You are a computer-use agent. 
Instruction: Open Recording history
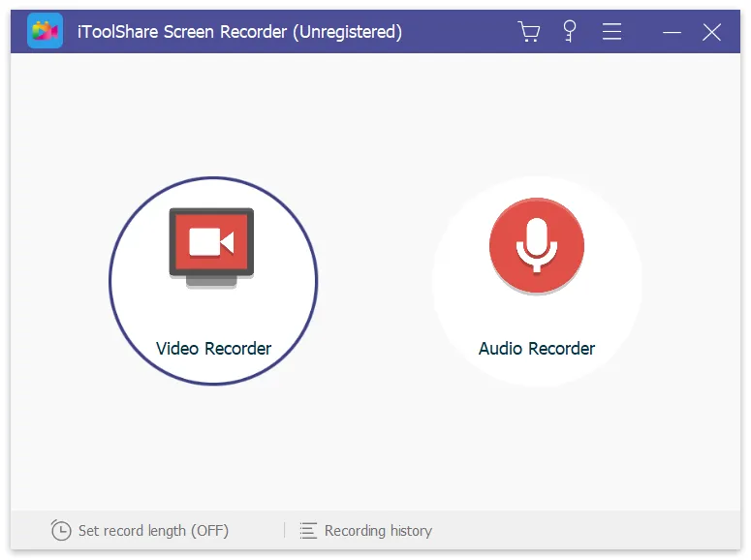click(366, 530)
